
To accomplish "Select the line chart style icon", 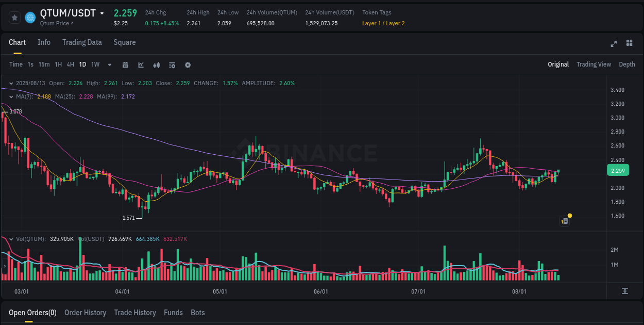I will tap(140, 65).
